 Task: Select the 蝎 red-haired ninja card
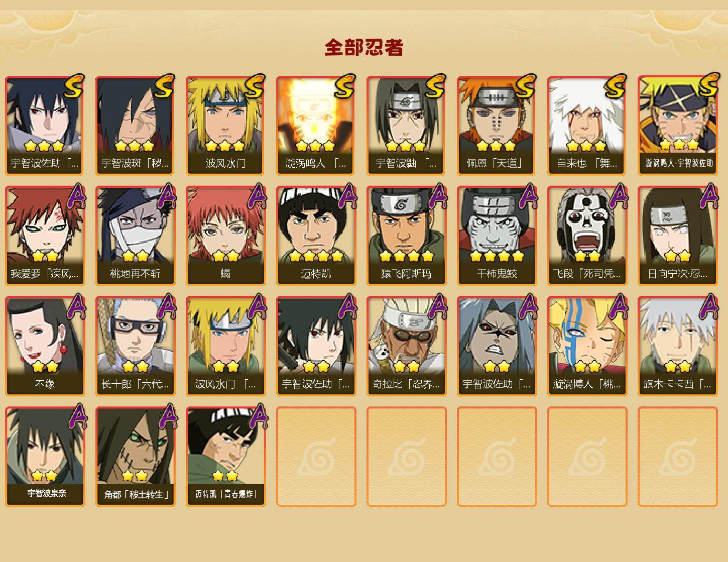coord(225,236)
